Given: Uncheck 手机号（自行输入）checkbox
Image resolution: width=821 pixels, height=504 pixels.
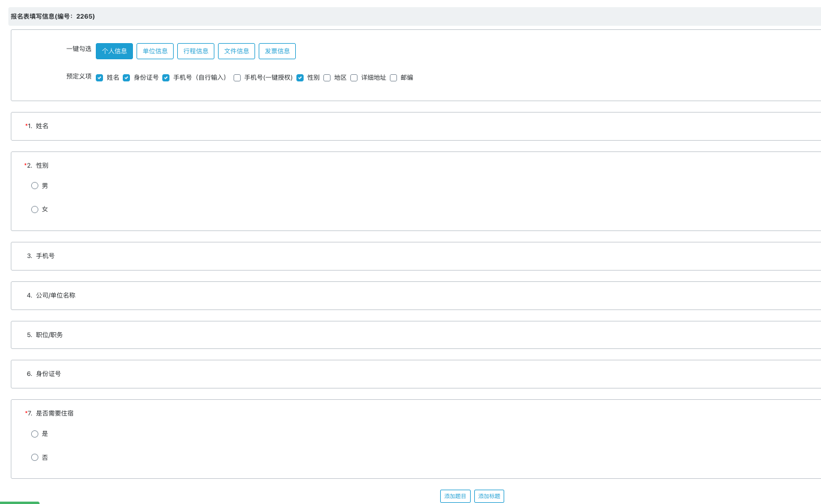Looking at the screenshot, I should (x=166, y=78).
